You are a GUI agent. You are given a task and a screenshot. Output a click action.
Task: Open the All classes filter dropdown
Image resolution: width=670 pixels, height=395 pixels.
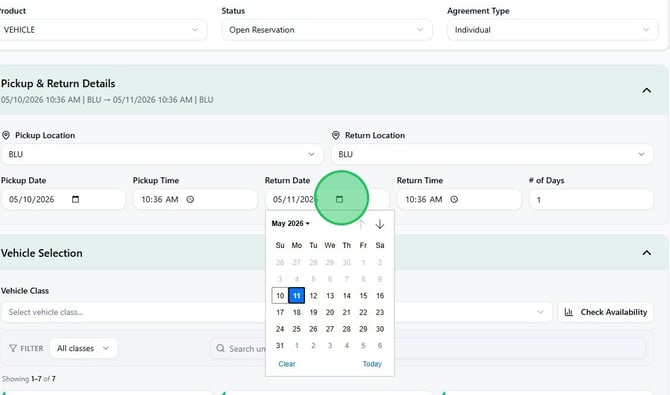[x=84, y=348]
